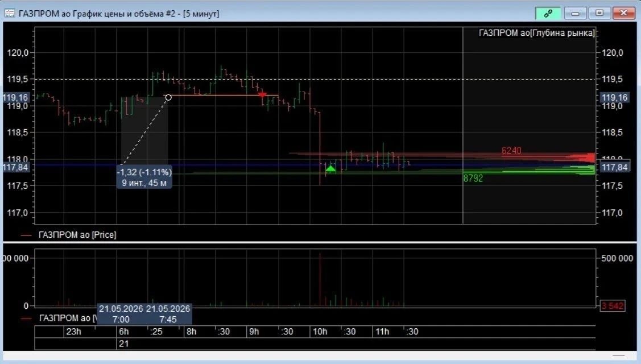Image resolution: width=641 pixels, height=364 pixels.
Task: Click the 117,84 price tag on right axis
Action: coord(614,167)
